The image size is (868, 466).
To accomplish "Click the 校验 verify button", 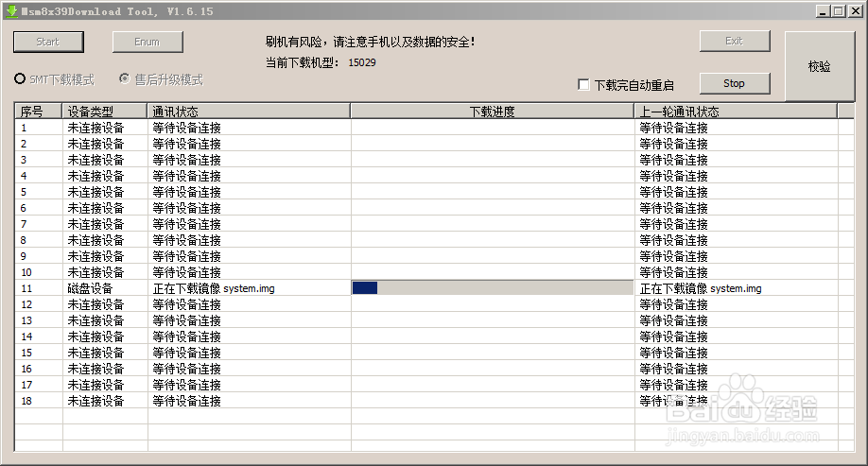I will pyautogui.click(x=819, y=66).
